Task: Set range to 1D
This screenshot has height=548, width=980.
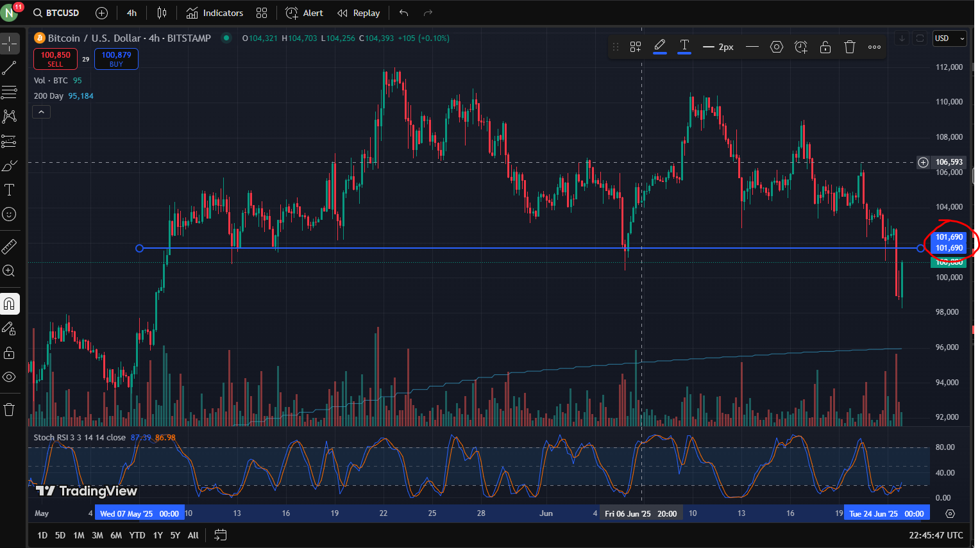Action: point(42,535)
